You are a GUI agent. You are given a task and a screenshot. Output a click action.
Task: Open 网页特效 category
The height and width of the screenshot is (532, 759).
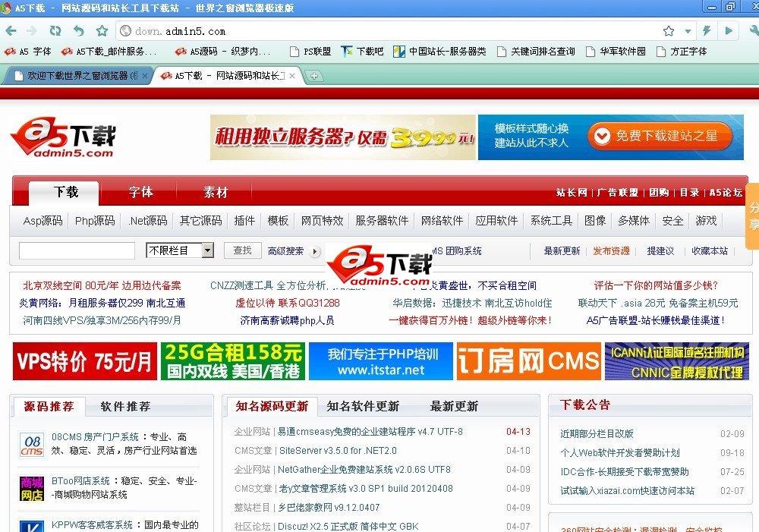[322, 221]
